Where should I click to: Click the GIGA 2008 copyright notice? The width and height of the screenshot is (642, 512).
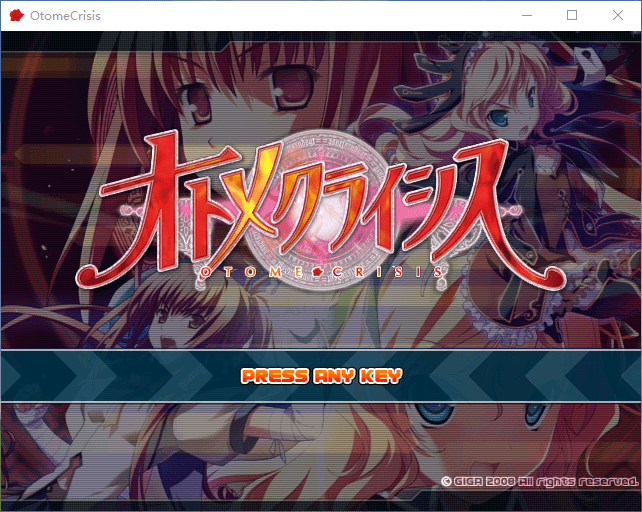coord(538,482)
